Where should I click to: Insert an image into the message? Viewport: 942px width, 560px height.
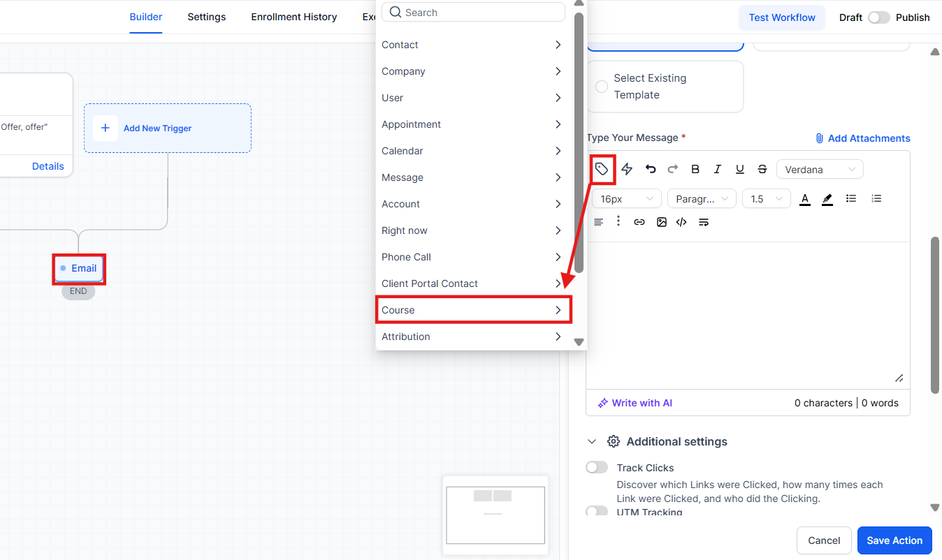[x=662, y=222]
